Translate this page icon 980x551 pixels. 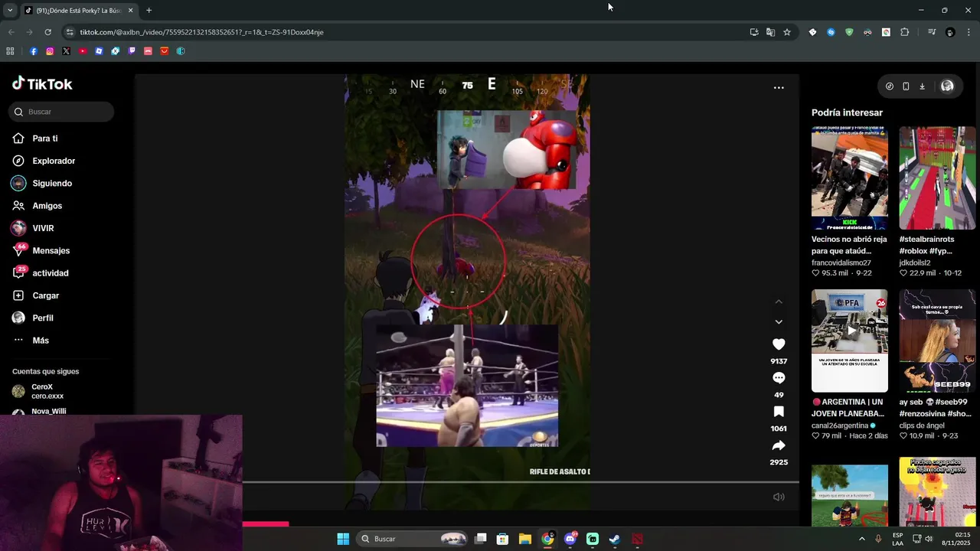point(770,32)
